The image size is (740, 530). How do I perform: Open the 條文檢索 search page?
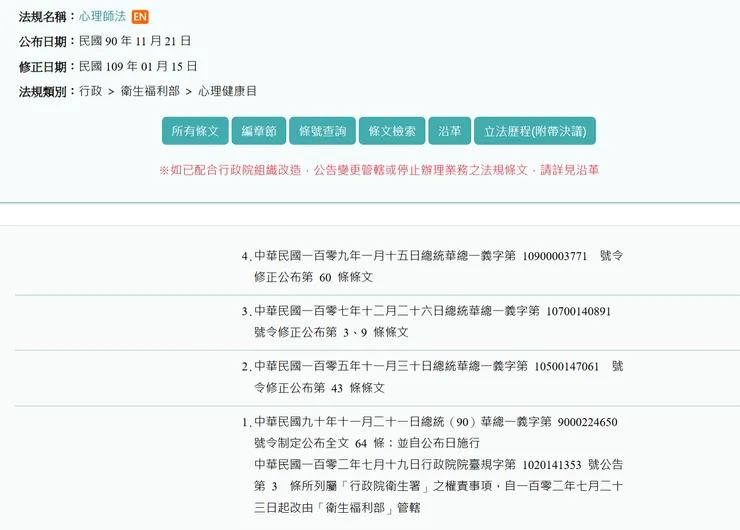pyautogui.click(x=392, y=131)
